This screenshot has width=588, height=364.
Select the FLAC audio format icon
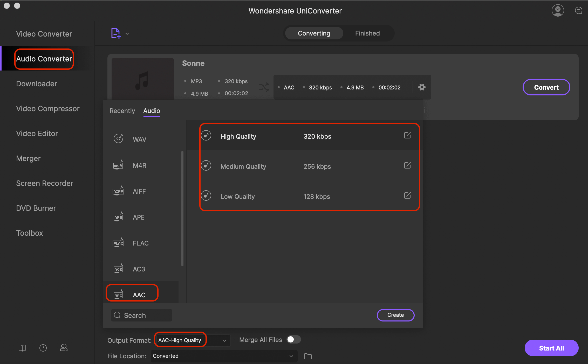[118, 243]
